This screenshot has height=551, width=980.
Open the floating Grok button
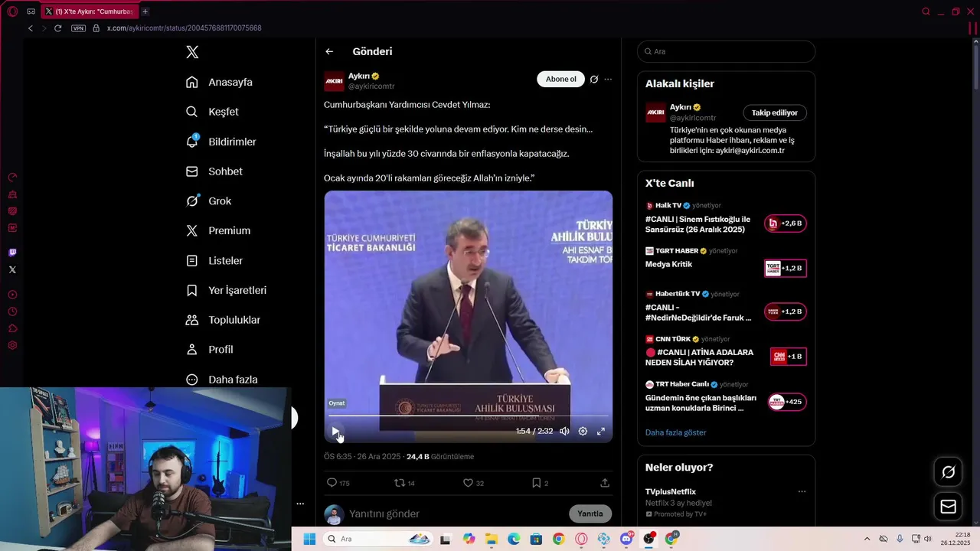(x=948, y=472)
